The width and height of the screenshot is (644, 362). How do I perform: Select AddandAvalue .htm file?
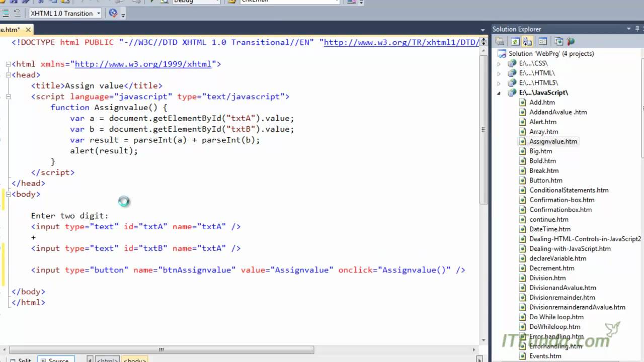558,112
